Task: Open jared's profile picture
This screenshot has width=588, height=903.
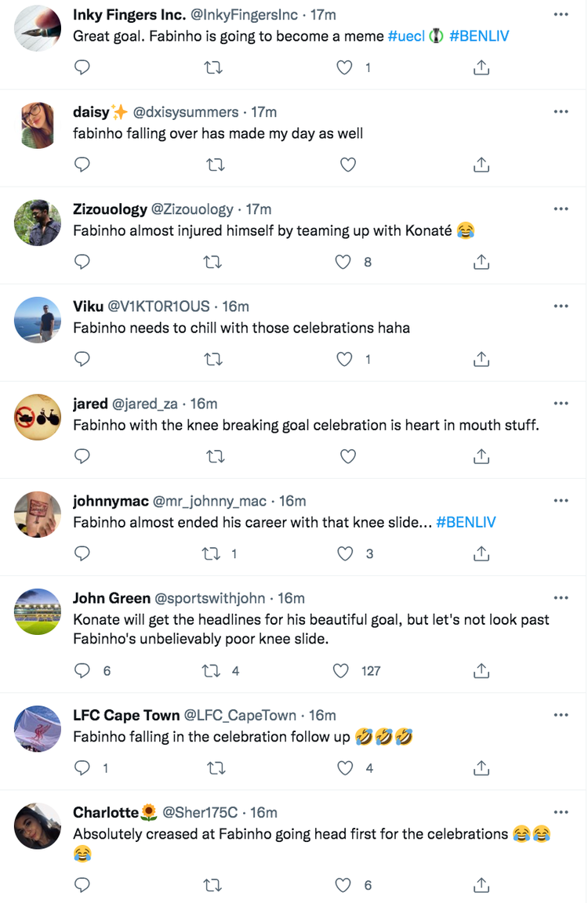Action: click(x=38, y=417)
